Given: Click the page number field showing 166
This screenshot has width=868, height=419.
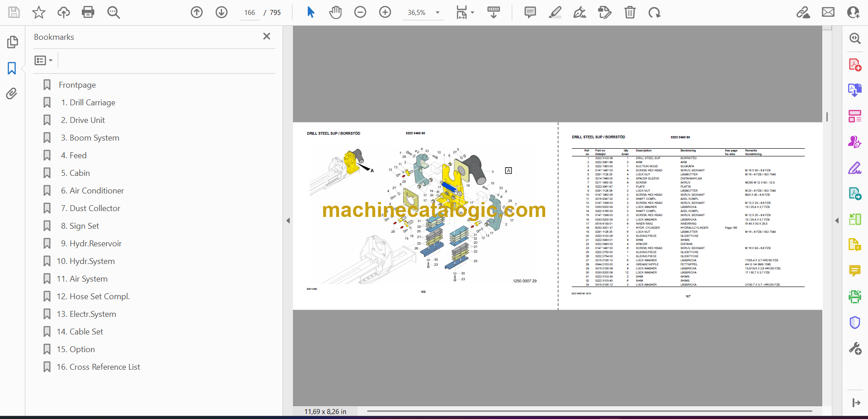Looking at the screenshot, I should point(250,13).
